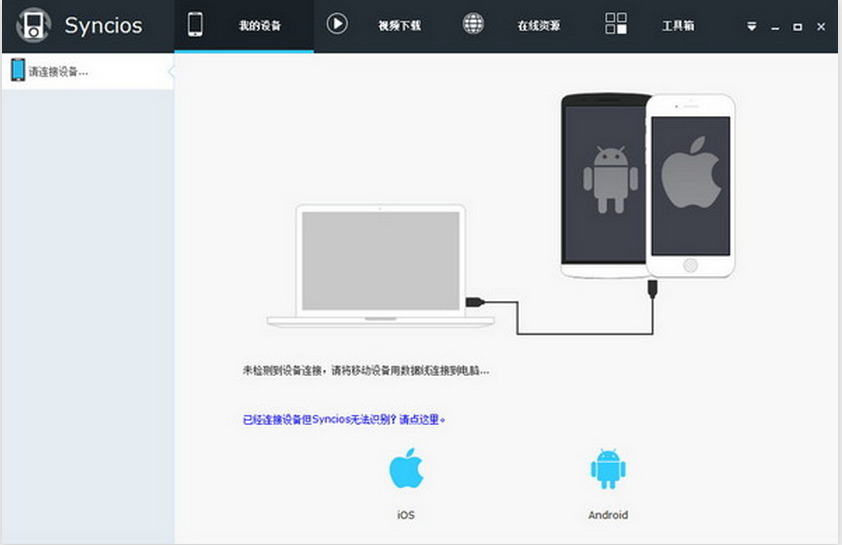
Task: Click the toolbox grid icon
Action: 616,24
